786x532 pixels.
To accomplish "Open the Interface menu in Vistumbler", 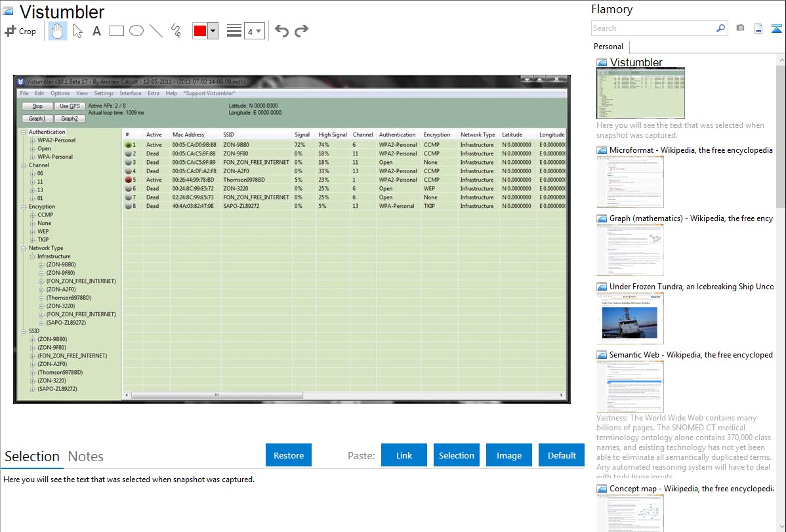I will point(131,93).
